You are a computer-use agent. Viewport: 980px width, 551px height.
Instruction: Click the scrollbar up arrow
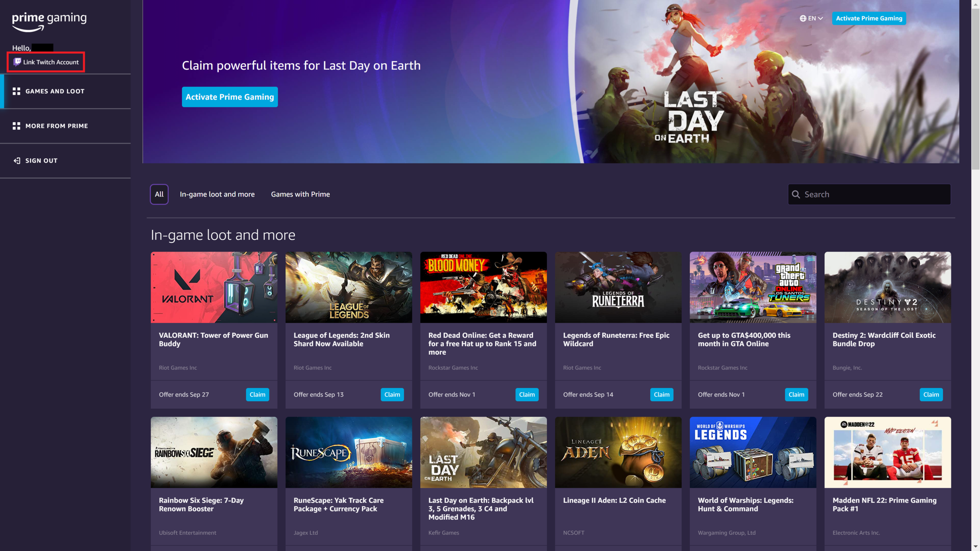tap(975, 4)
